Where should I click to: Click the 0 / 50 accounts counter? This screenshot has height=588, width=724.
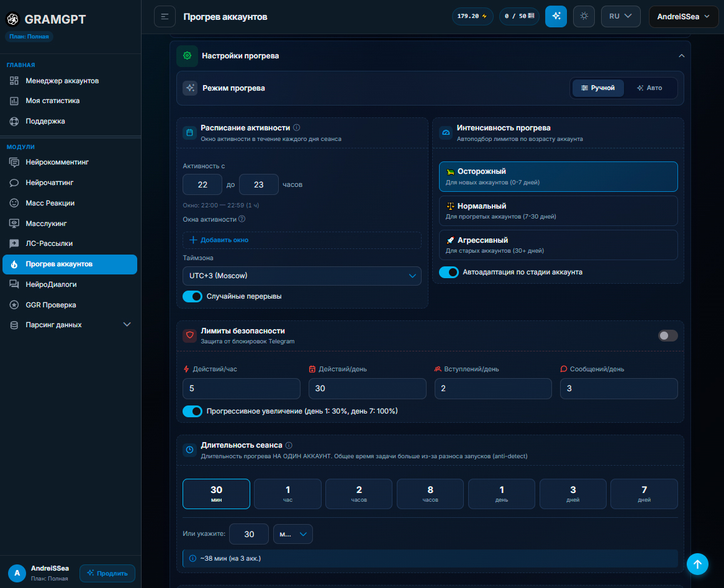[520, 16]
